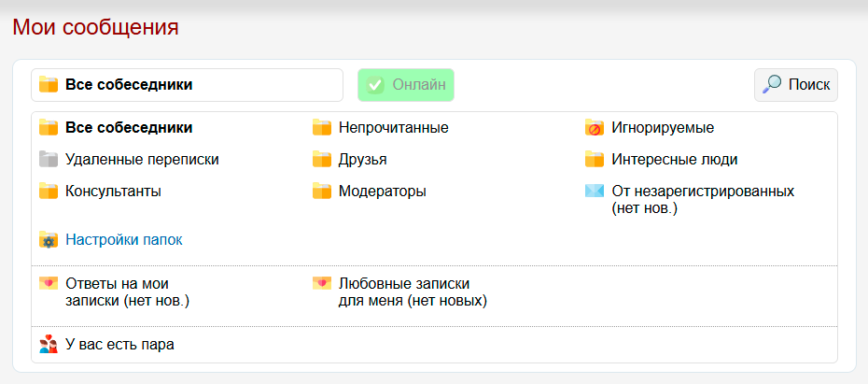The image size is (868, 384).
Task: Open Любовные записки для меня
Action: click(413, 292)
